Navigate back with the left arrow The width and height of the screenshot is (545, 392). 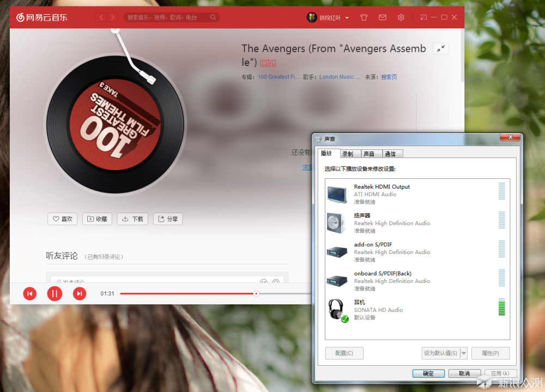(101, 17)
